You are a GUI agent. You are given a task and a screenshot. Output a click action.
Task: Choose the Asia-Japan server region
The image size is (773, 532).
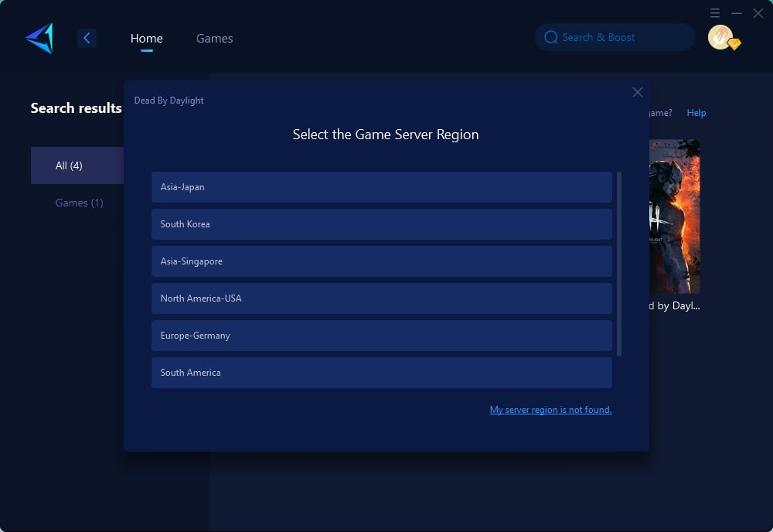click(x=382, y=187)
